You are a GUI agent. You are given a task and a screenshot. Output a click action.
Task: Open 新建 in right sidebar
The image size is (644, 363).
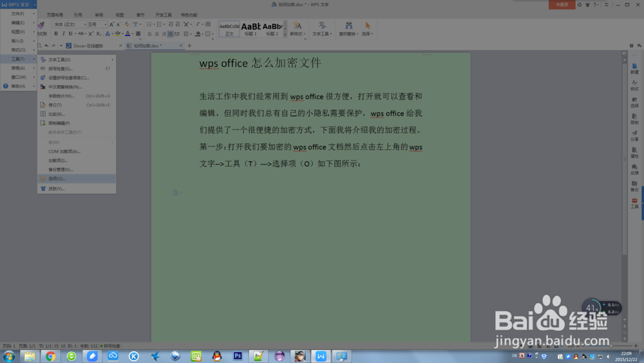[x=634, y=68]
